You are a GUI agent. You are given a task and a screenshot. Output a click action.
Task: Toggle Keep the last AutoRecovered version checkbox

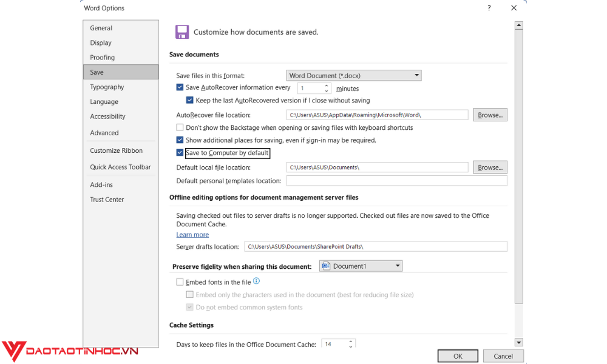(190, 99)
